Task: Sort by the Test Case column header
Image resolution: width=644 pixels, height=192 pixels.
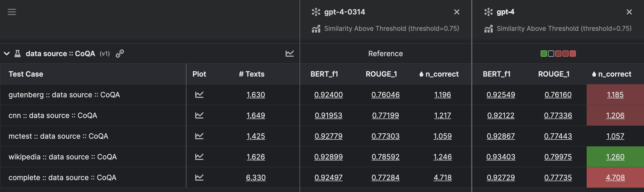Action: click(26, 74)
